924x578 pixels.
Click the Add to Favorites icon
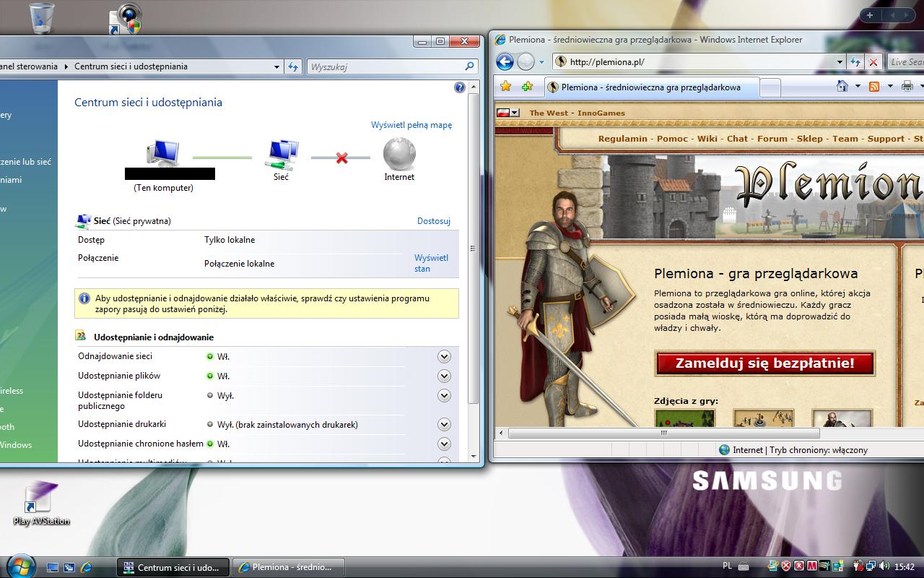(528, 87)
